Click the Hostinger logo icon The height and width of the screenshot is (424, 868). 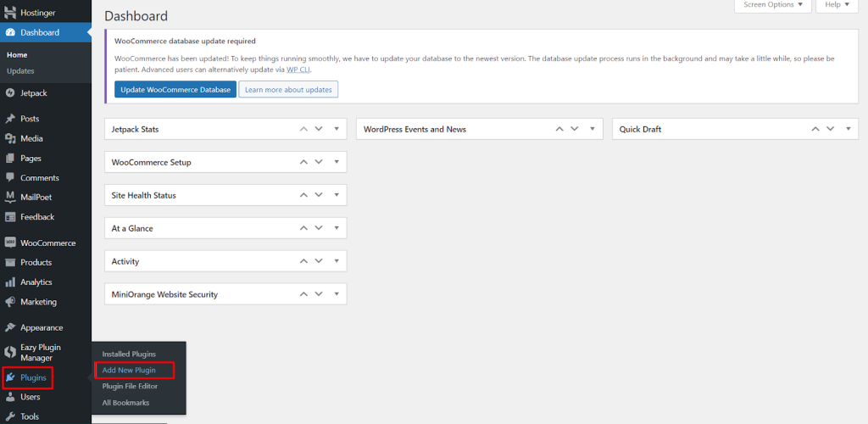pos(10,12)
